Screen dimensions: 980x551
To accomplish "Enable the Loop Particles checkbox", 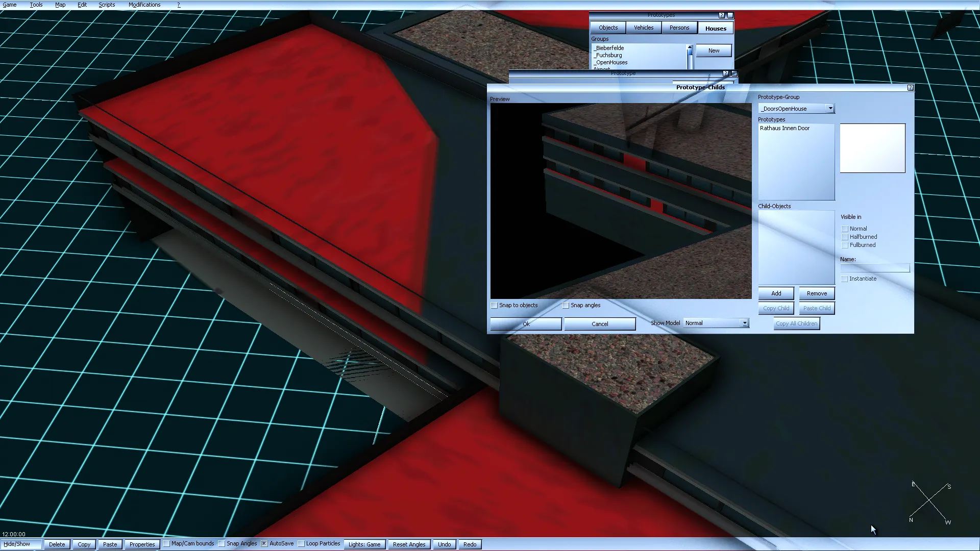I will [x=301, y=544].
